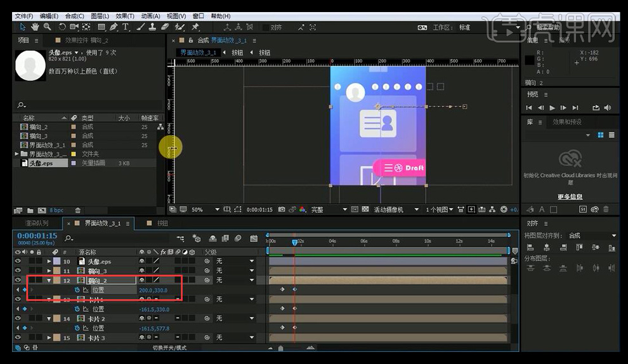Switch to the 渲染队列 timeline tab

point(37,223)
